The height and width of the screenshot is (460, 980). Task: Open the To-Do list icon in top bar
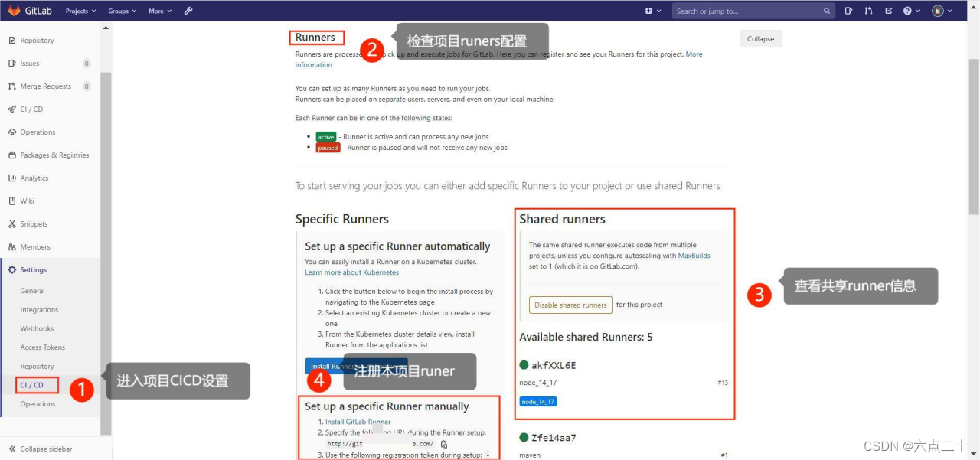click(888, 11)
